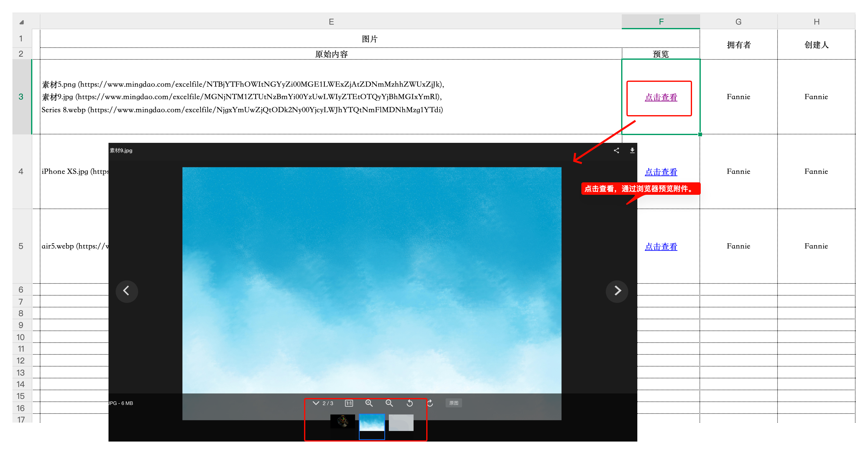This screenshot has width=868, height=454.
Task: Select the watch thumbnail in strip
Action: [x=342, y=422]
